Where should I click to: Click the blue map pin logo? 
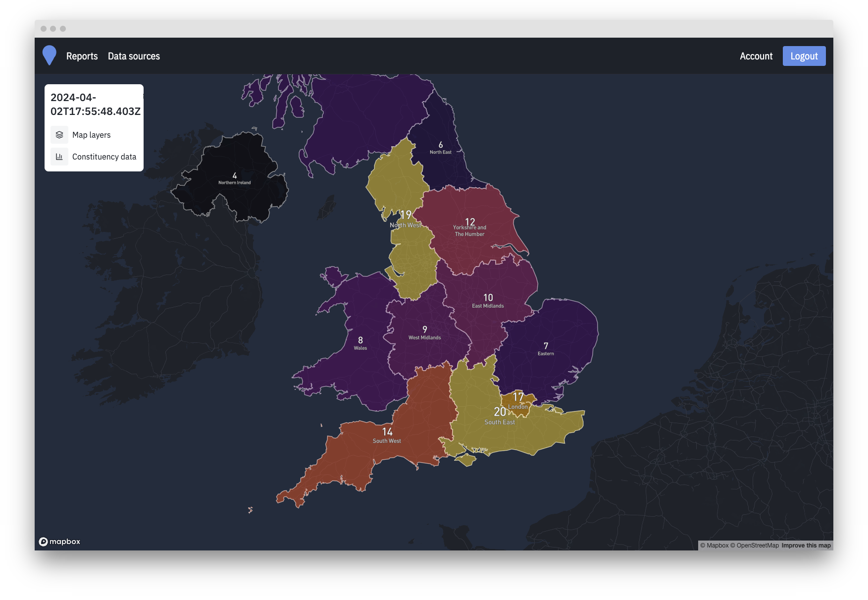pyautogui.click(x=50, y=55)
